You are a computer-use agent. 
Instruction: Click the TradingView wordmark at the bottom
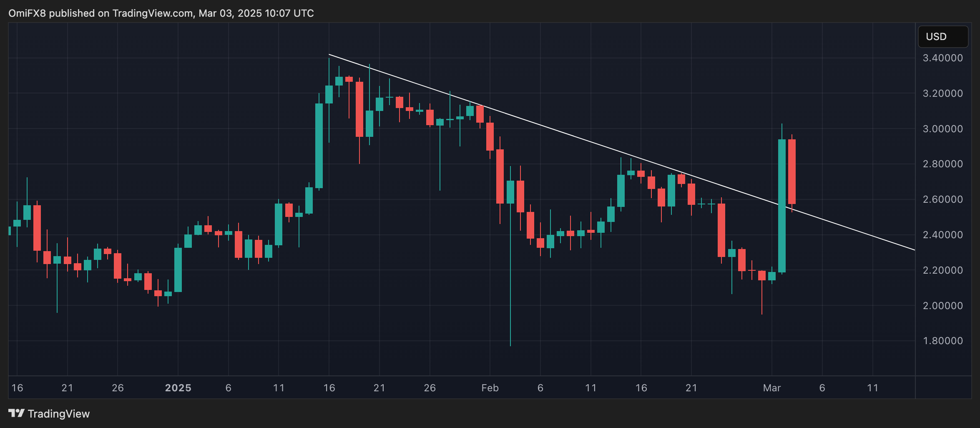tap(59, 414)
